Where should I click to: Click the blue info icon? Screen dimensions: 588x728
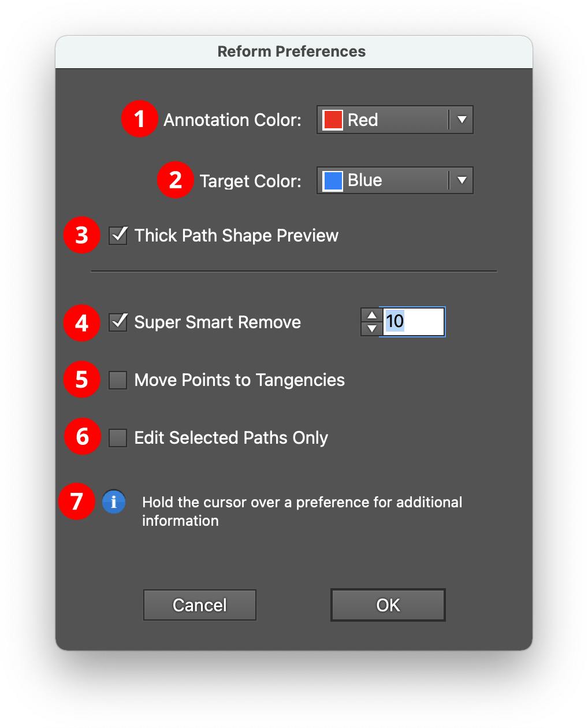click(114, 502)
